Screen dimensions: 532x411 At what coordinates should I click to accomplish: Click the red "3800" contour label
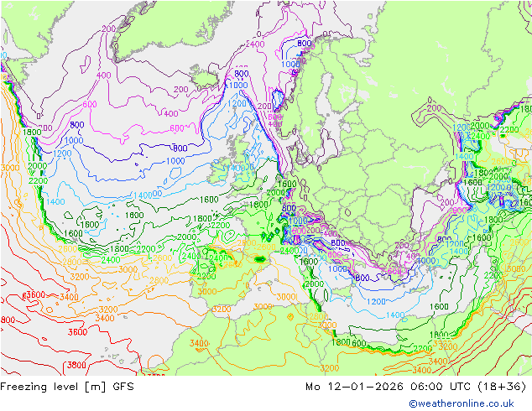76,365
